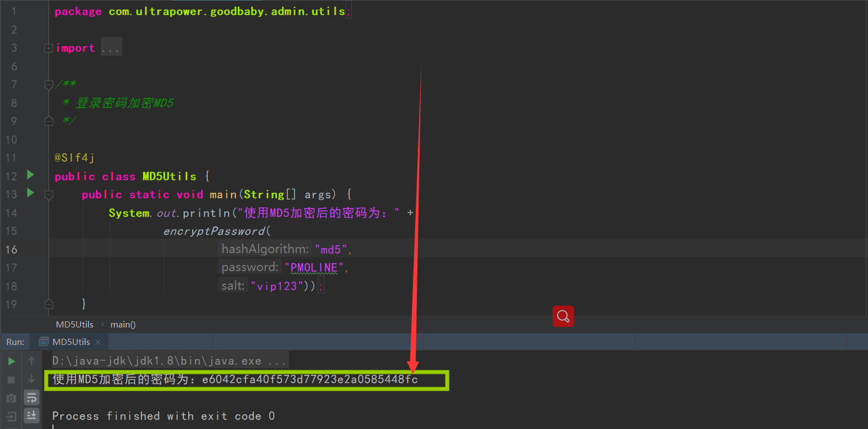The image size is (868, 429).
Task: Disable scroll-to-end in the console
Action: click(x=32, y=415)
